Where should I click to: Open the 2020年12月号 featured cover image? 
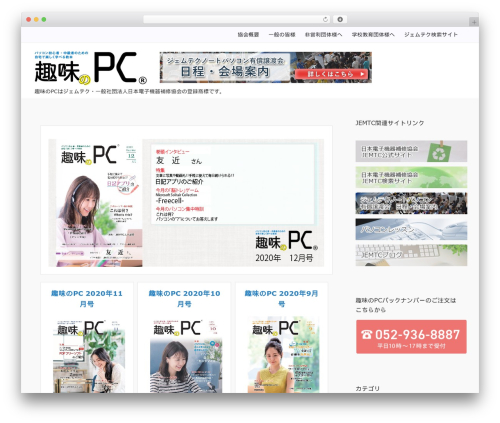[x=186, y=203]
